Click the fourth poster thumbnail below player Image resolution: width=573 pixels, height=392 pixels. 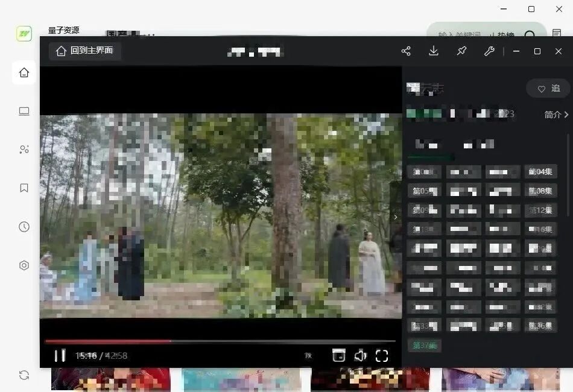coord(500,379)
